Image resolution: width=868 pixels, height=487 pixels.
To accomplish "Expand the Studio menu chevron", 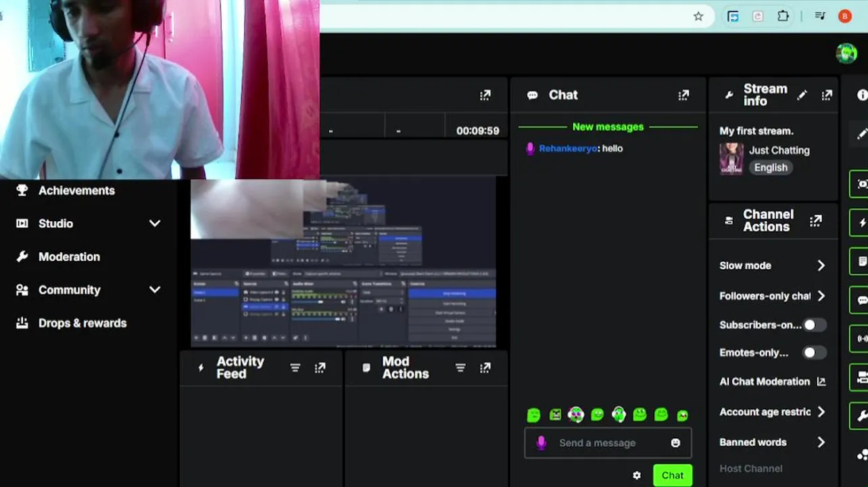I will point(155,223).
